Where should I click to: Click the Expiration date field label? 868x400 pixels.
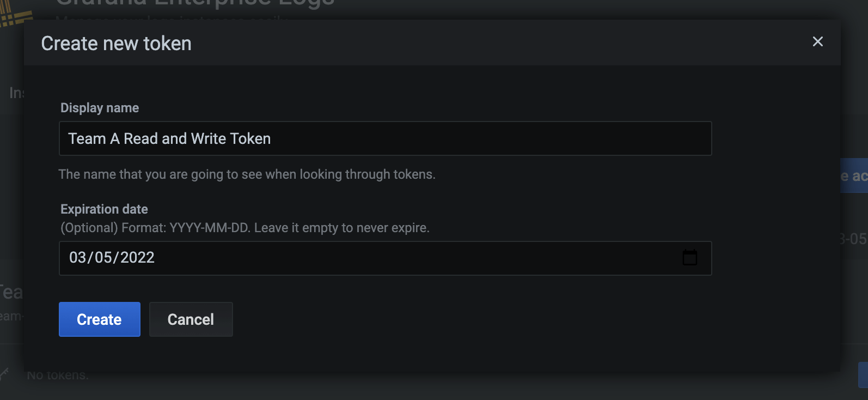point(104,209)
